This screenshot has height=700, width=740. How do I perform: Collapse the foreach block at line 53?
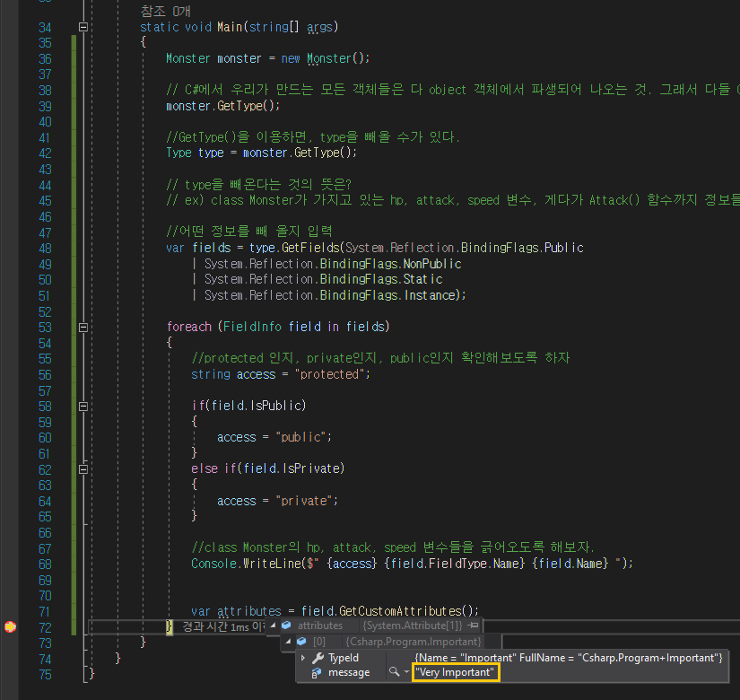pos(83,327)
